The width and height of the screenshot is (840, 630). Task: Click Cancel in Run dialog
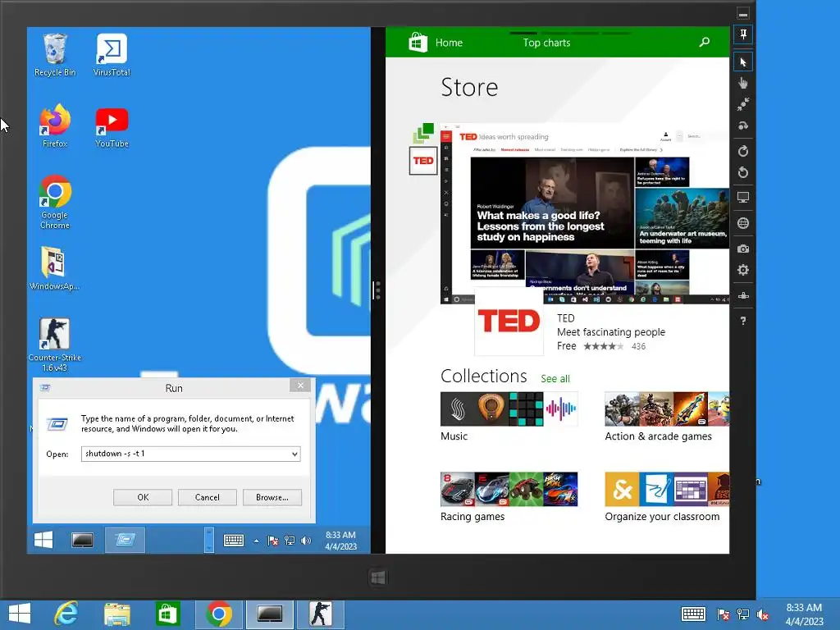click(208, 497)
